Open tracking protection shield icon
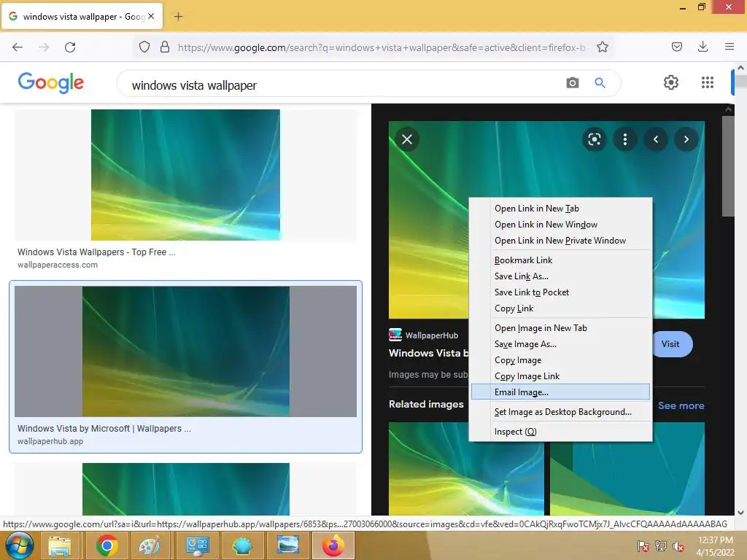747x560 pixels. (x=144, y=47)
